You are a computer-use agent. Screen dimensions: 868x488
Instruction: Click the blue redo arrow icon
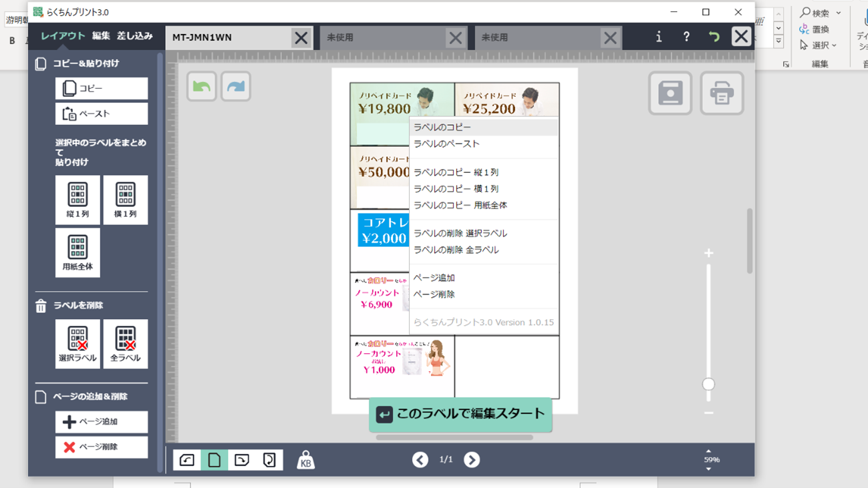[x=236, y=87]
